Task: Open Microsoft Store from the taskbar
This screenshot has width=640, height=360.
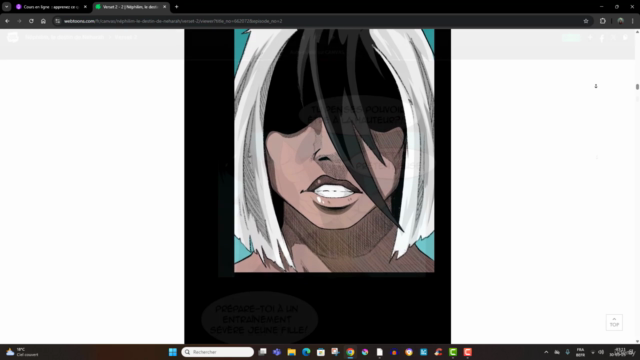Action: click(x=321, y=352)
